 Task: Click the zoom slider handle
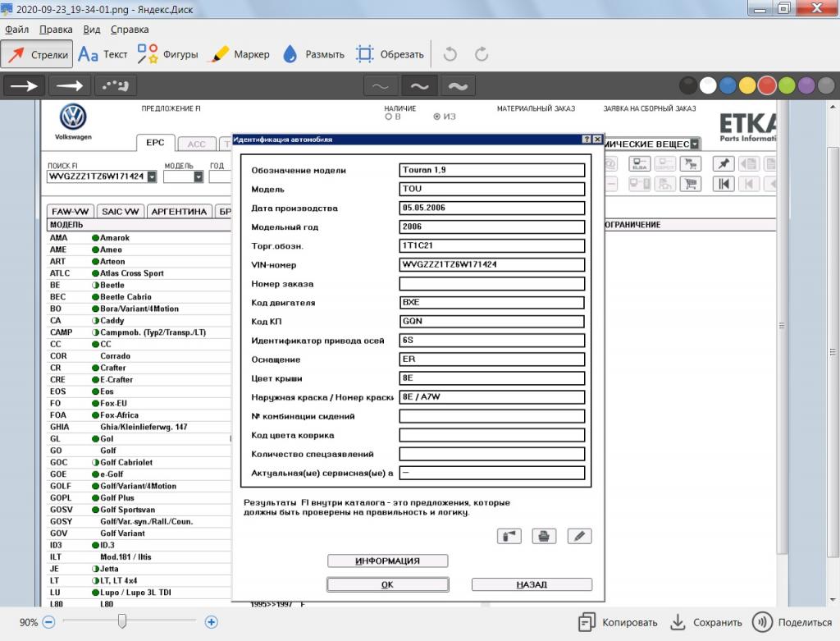click(122, 621)
